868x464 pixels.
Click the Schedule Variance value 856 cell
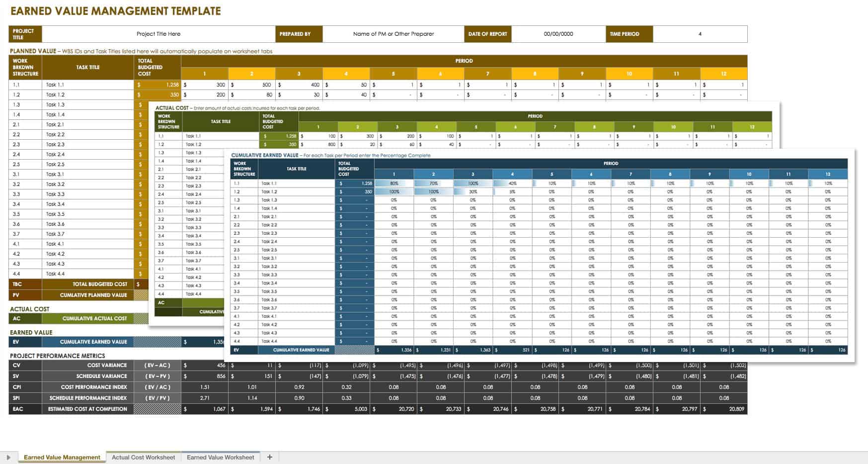pyautogui.click(x=204, y=376)
